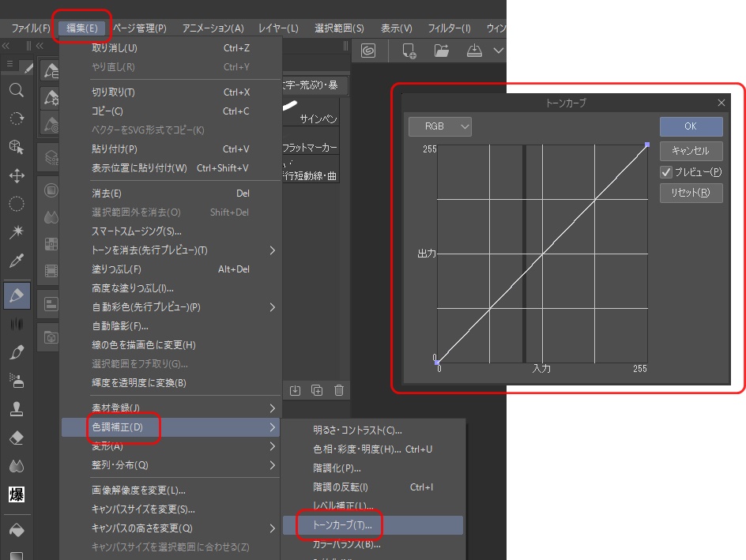The width and height of the screenshot is (746, 560).
Task: Create new canvas from command bar
Action: point(409,51)
